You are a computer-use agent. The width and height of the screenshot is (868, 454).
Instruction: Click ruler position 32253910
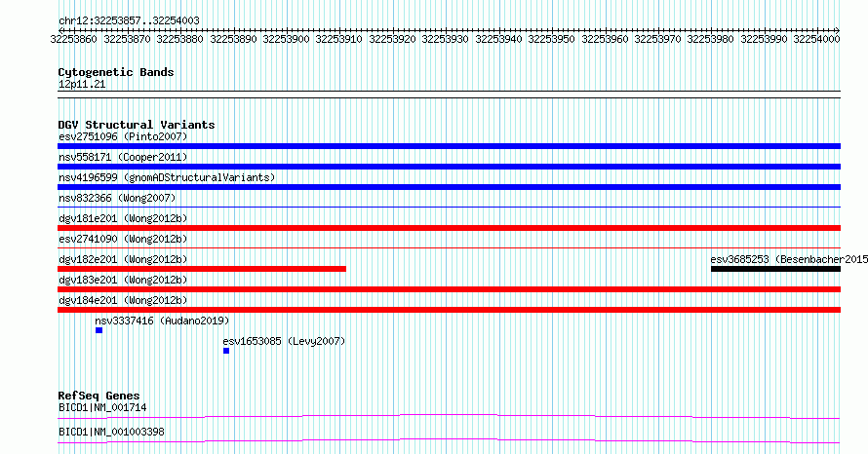click(x=338, y=39)
